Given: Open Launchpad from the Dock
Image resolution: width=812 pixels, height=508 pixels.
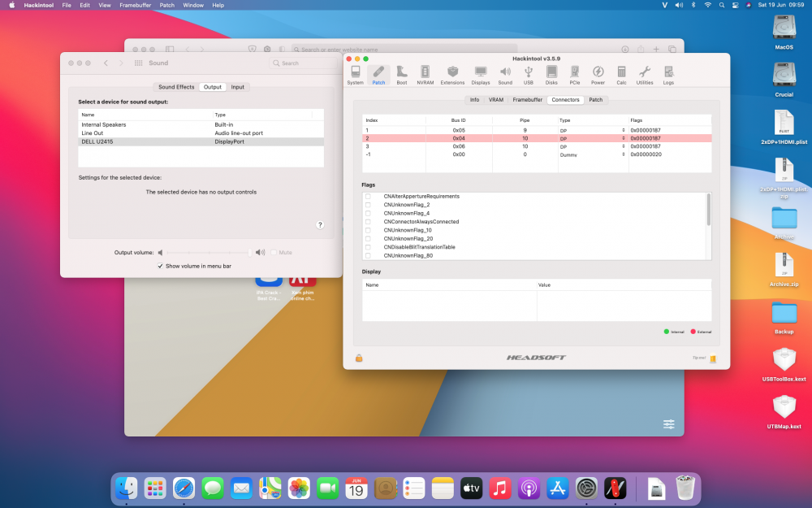Looking at the screenshot, I should pyautogui.click(x=155, y=488).
